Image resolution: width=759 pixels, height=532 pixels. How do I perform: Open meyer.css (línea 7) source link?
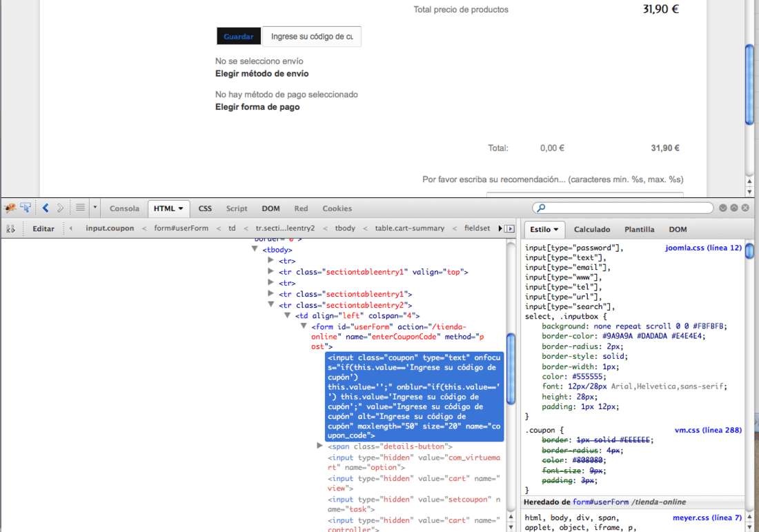[707, 518]
